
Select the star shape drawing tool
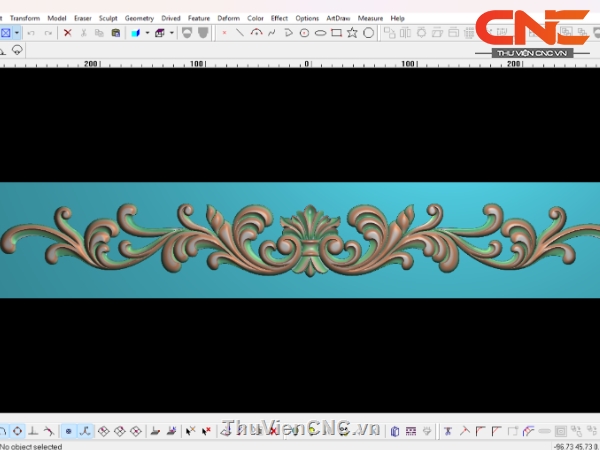tap(352, 32)
